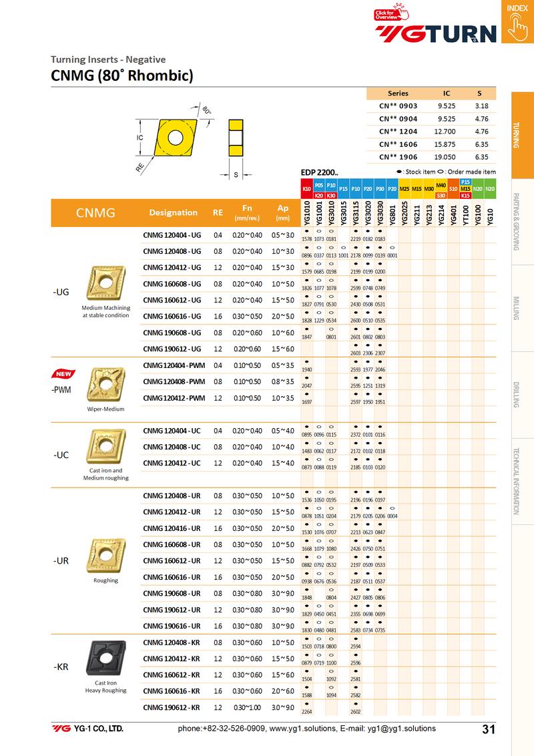
Task: Click the yellow rhombic insert dimension diagram
Action: click(x=174, y=139)
